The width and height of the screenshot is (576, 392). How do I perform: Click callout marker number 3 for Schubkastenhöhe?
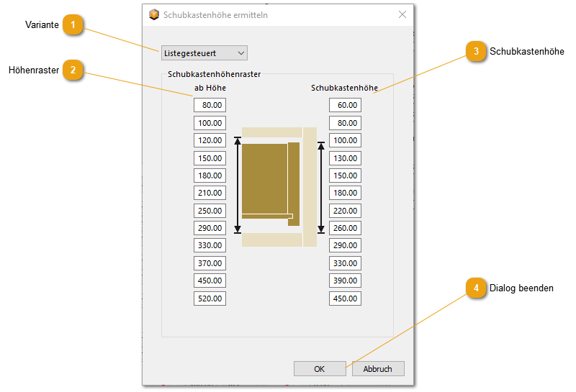[475, 51]
